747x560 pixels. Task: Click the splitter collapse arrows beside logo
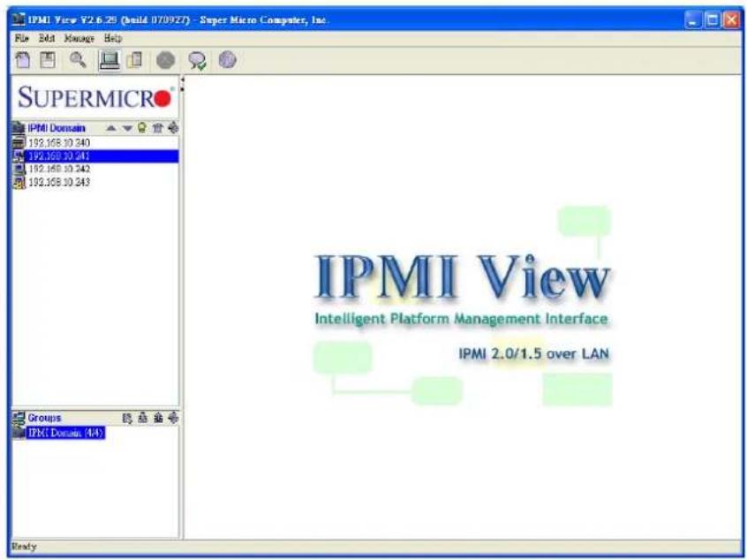pos(183,84)
